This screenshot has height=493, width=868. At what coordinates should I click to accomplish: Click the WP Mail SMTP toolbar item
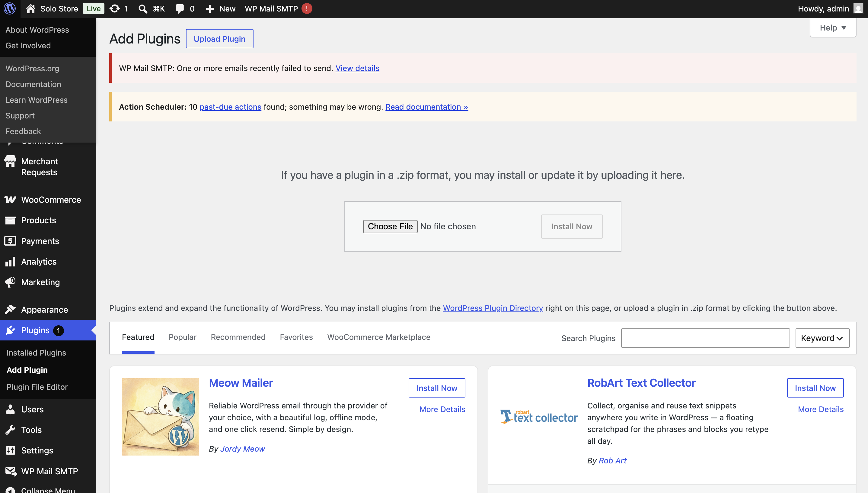[278, 8]
